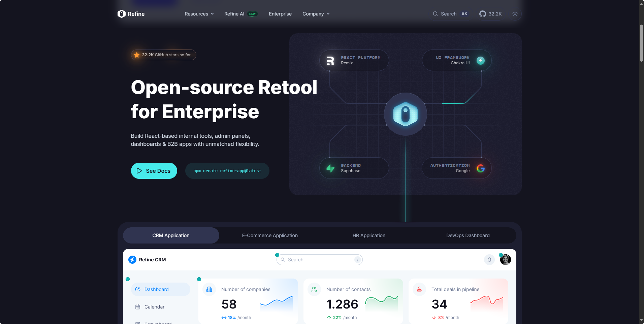Viewport: 644px width, 324px height.
Task: Click the teal hotspot dot beside companies card
Action: click(199, 279)
